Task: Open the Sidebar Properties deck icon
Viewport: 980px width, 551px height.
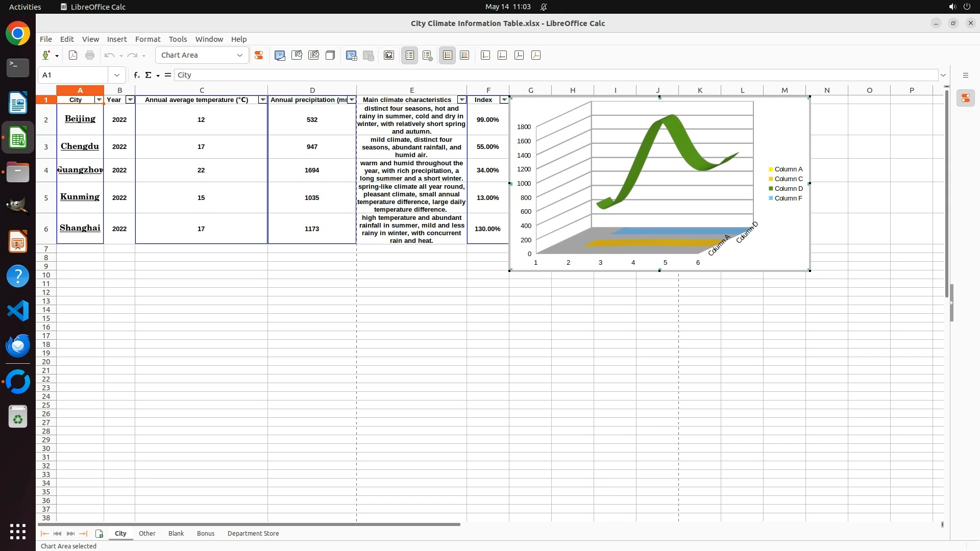Action: (x=965, y=98)
